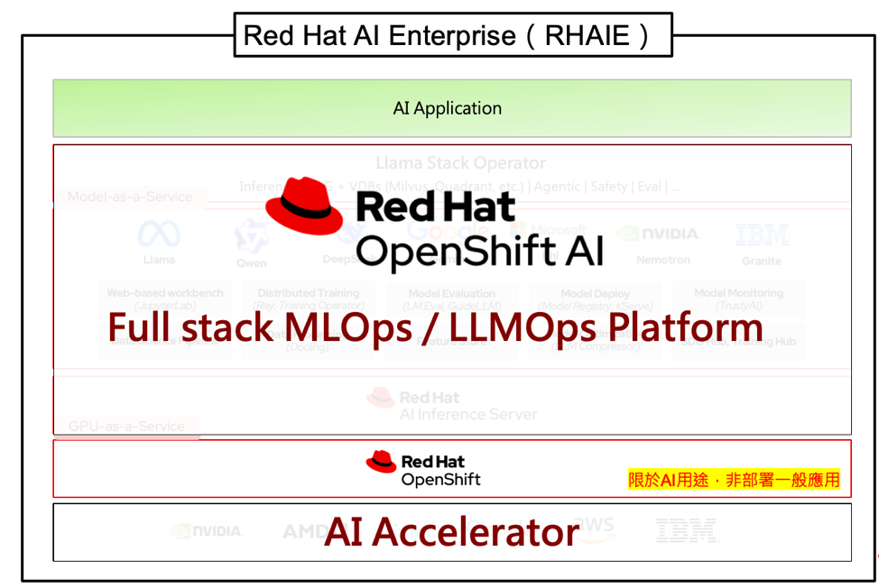Click the faded IBM logo in AI Accelerator row
The height and width of the screenshot is (588, 879).
(x=686, y=530)
